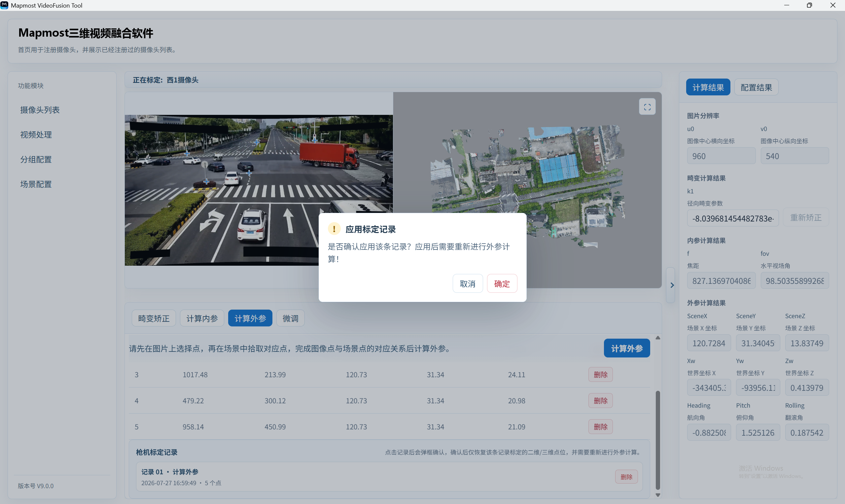Image resolution: width=845 pixels, height=504 pixels.
Task: Click Heading angle field
Action: (709, 432)
